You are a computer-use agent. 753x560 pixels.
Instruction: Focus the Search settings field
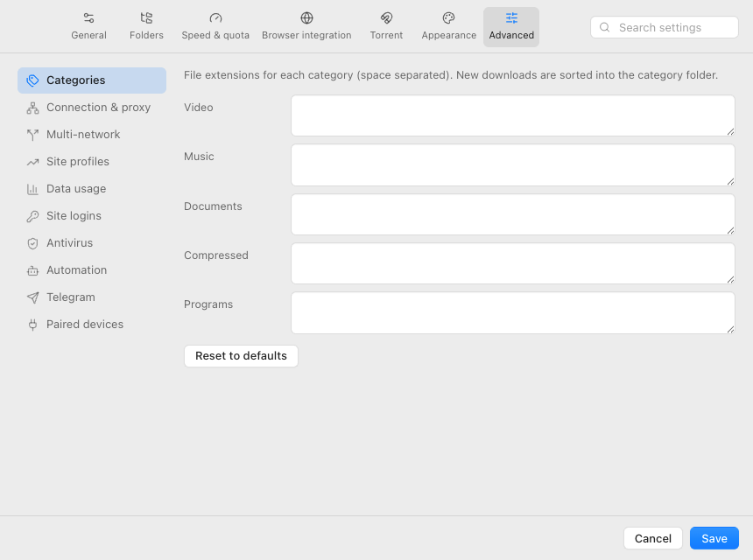click(x=665, y=27)
